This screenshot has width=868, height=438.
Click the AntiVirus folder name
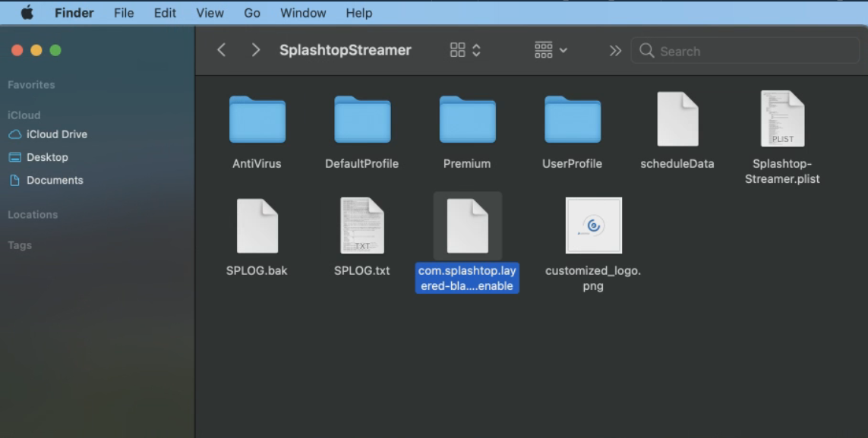[257, 164]
